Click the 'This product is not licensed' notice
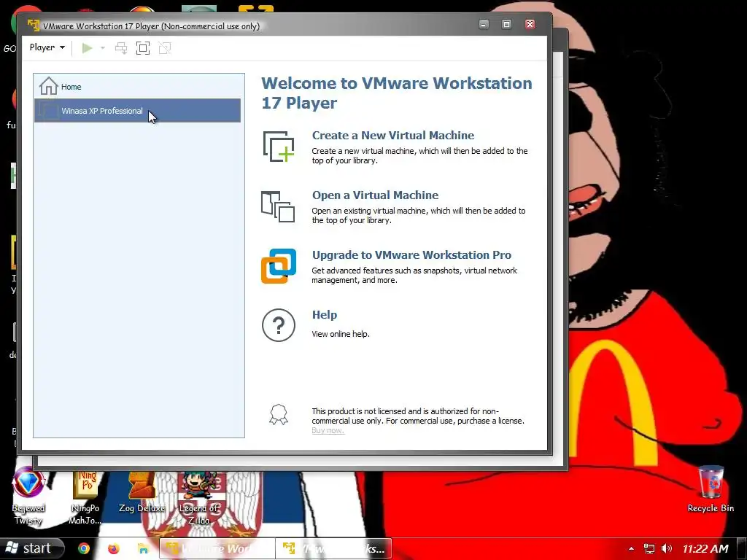 click(x=418, y=416)
